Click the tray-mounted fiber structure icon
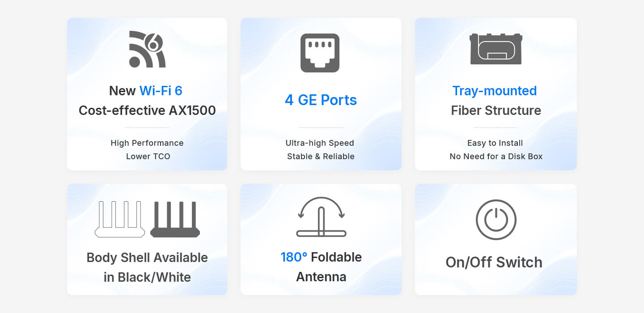 [x=496, y=49]
